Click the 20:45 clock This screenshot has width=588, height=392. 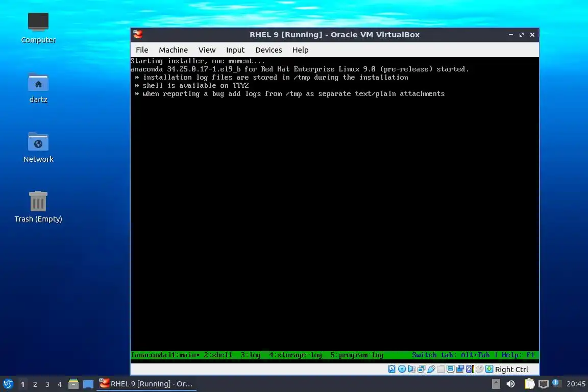(x=576, y=384)
